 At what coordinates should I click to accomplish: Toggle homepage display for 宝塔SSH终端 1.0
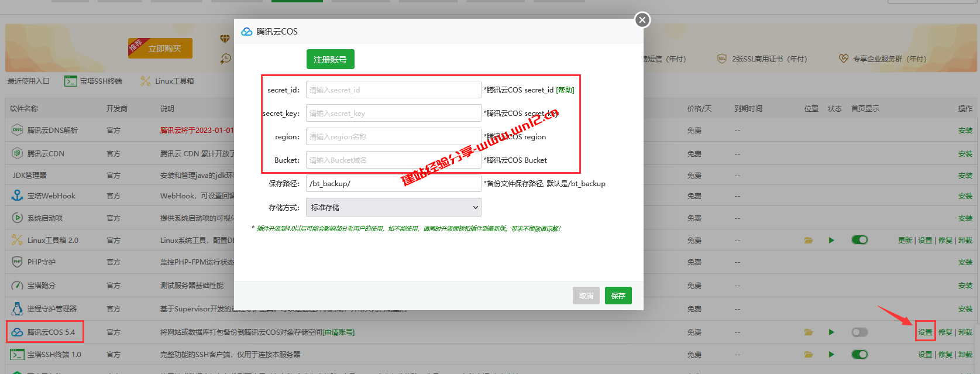tap(859, 354)
